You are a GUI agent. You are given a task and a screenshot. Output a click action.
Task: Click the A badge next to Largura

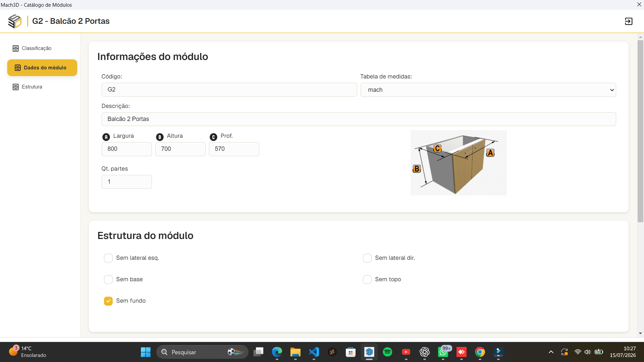(x=106, y=137)
